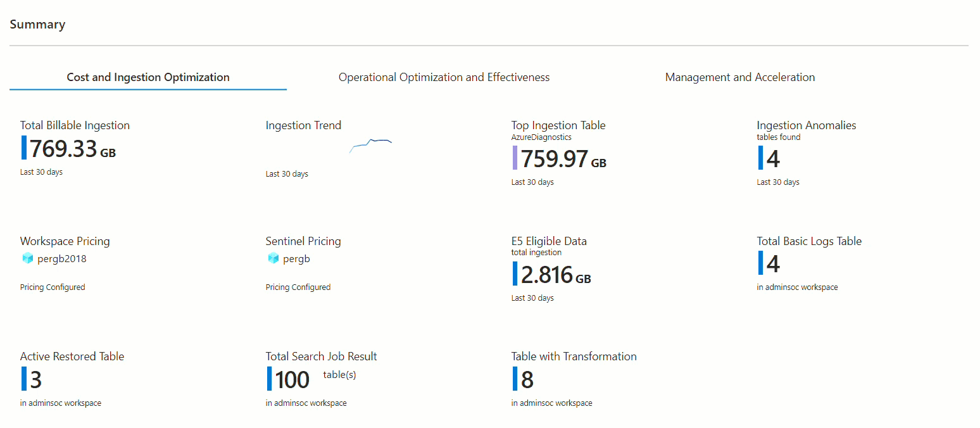
Task: Click the E5 Eligible Data bar indicator
Action: click(x=516, y=274)
